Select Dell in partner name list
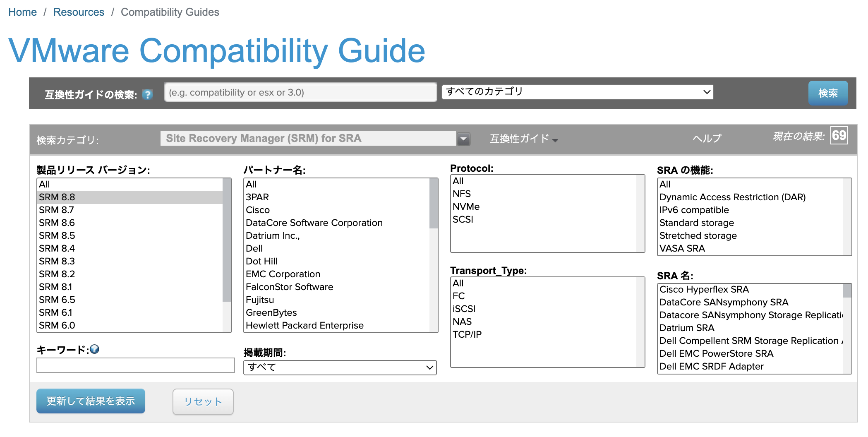 (x=337, y=248)
